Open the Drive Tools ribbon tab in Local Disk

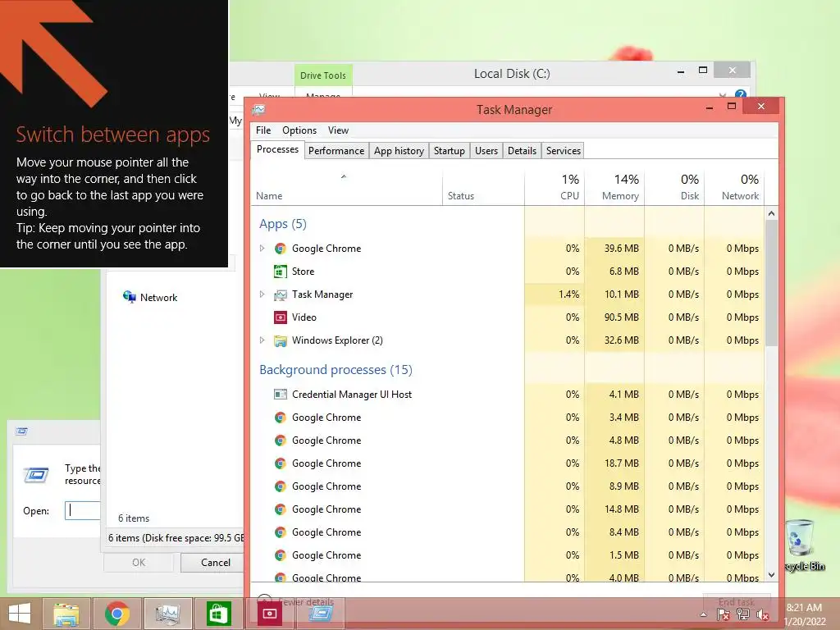click(x=323, y=75)
